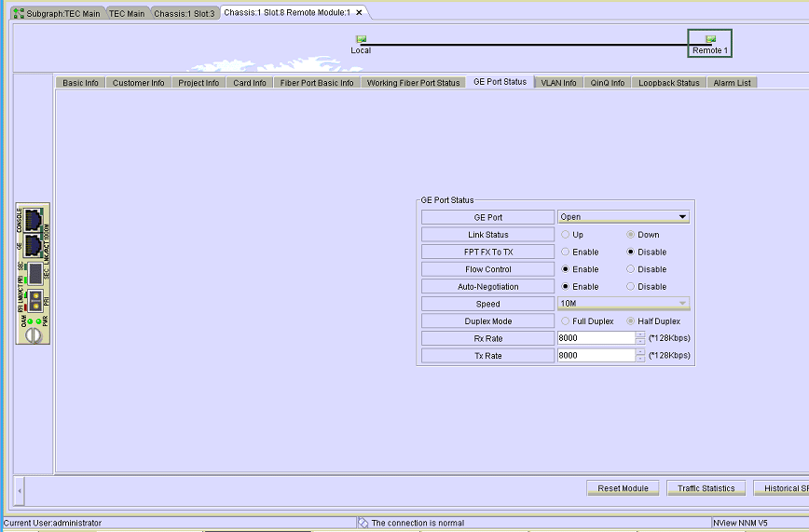This screenshot has width=809, height=532.
Task: Increase Rx Rate with up arrow
Action: [x=640, y=334]
